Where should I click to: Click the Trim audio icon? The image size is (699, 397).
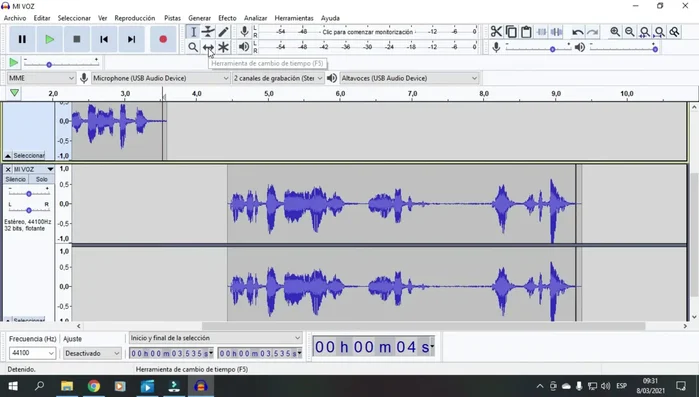point(541,32)
